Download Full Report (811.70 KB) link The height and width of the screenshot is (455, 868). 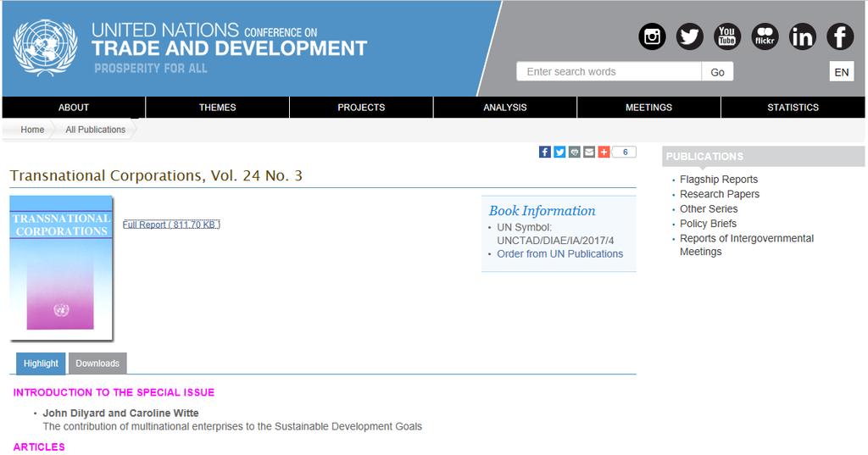[171, 225]
